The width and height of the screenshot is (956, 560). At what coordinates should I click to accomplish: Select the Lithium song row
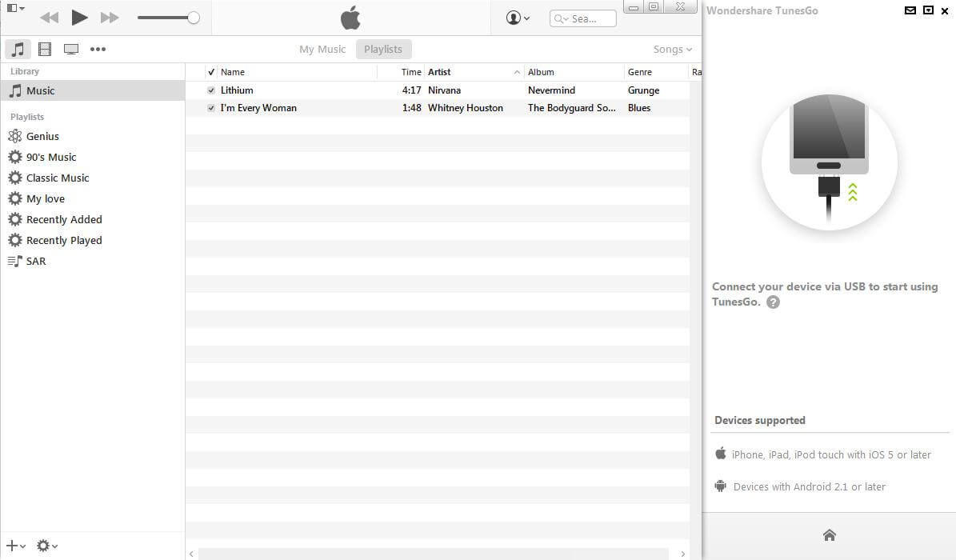pyautogui.click(x=437, y=90)
